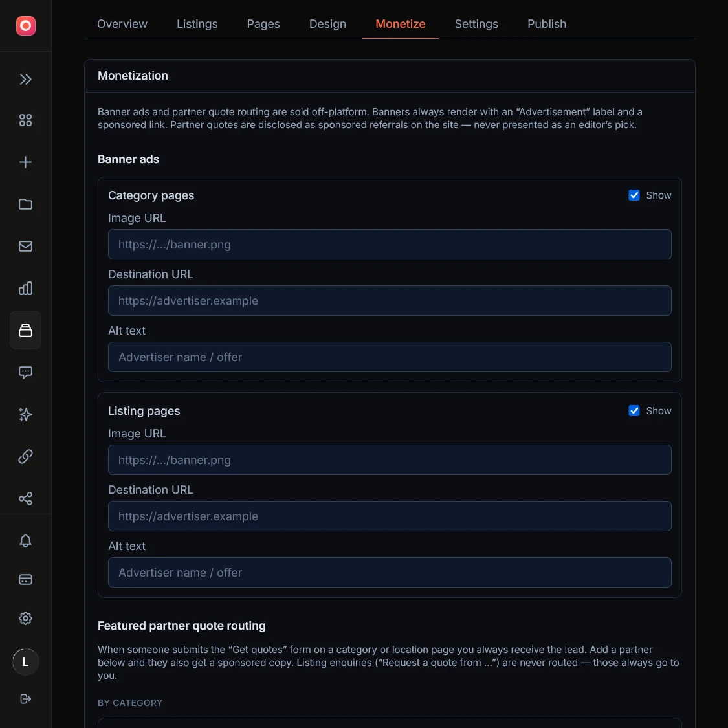The image size is (728, 728).
Task: Switch to the Design tab
Action: [328, 24]
